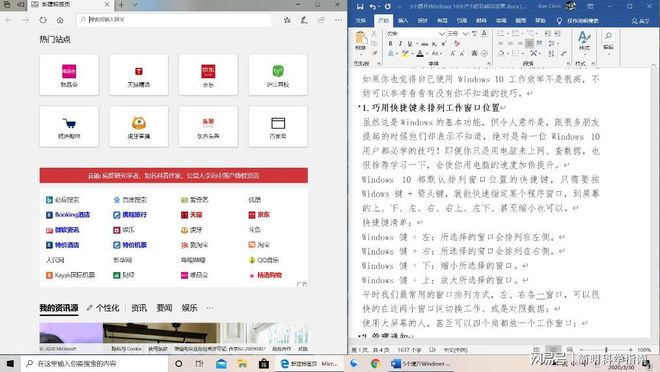This screenshot has height=372, width=660.
Task: Select the 娱乐 news feed tab in Edge
Action: [x=189, y=308]
